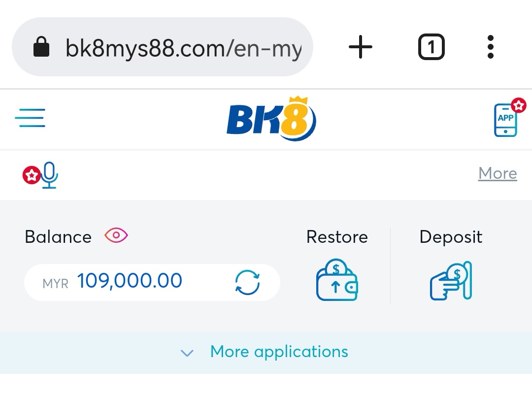Tap the MYR 109,000.00 balance amount
Image resolution: width=532 pixels, height=397 pixels.
pyautogui.click(x=112, y=281)
